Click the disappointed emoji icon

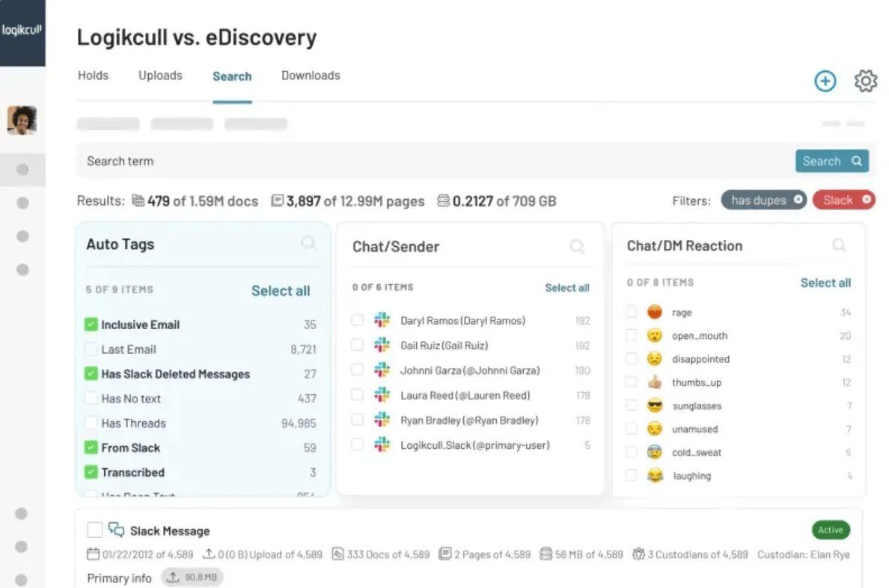coord(655,358)
